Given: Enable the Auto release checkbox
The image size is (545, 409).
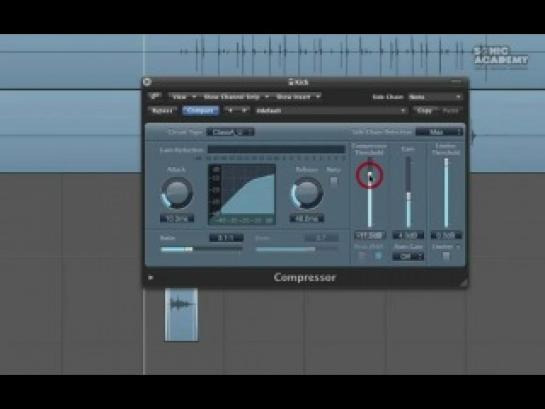Looking at the screenshot, I should click(x=334, y=181).
